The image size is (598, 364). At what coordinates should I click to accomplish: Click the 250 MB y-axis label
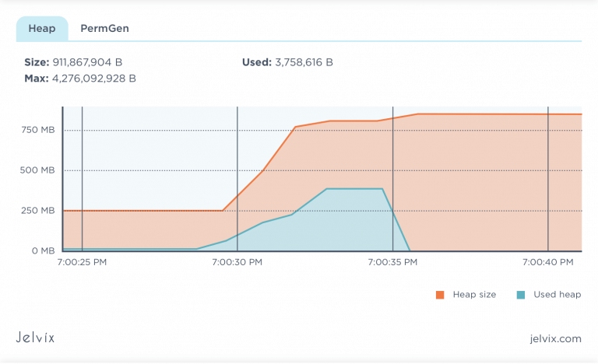(38, 211)
